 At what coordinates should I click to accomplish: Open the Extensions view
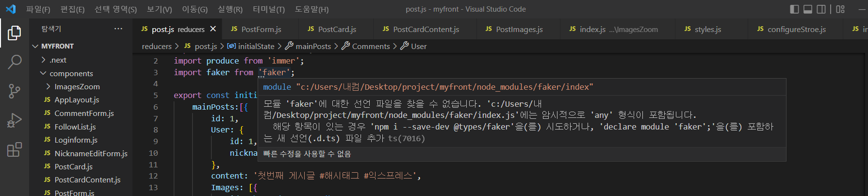15,149
